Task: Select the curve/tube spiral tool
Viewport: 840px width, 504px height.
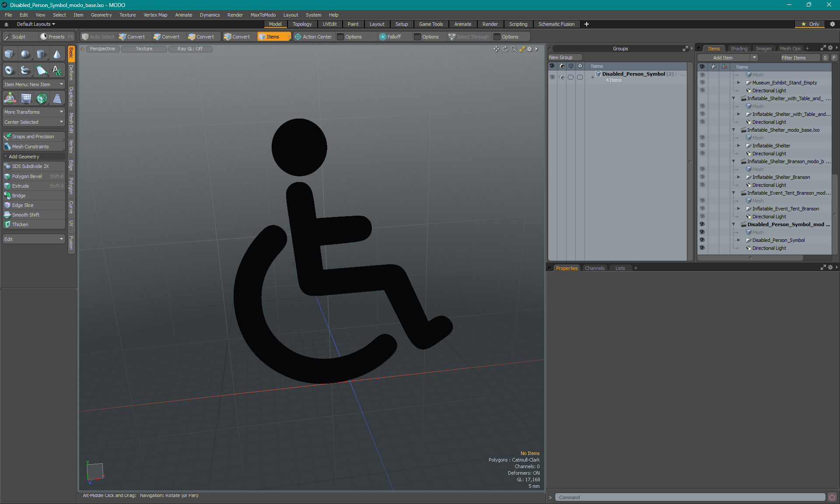Action: click(x=25, y=70)
